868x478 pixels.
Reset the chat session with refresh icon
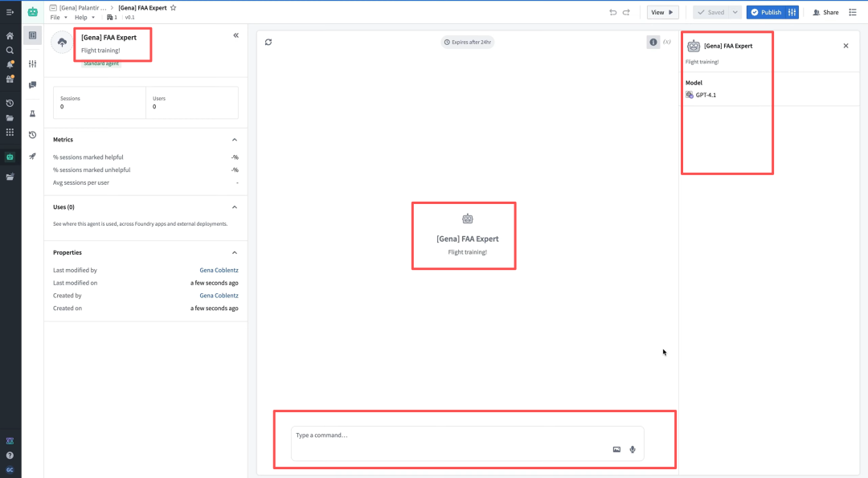(268, 42)
